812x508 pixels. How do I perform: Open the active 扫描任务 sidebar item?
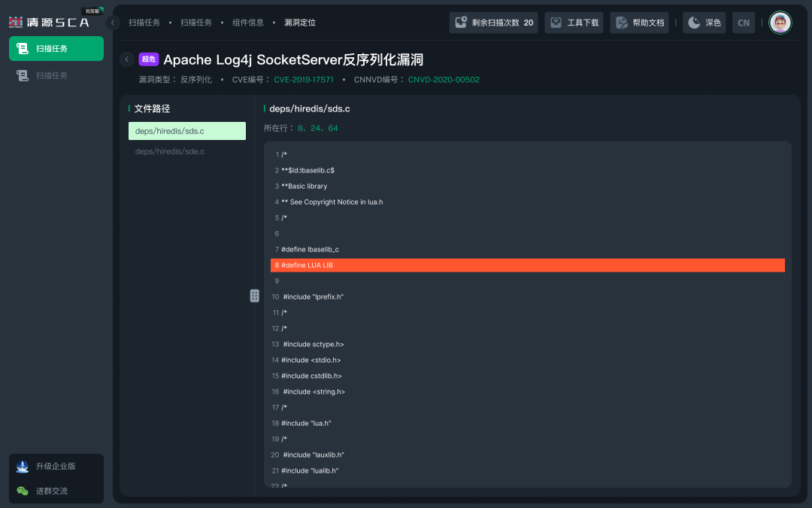(56, 49)
